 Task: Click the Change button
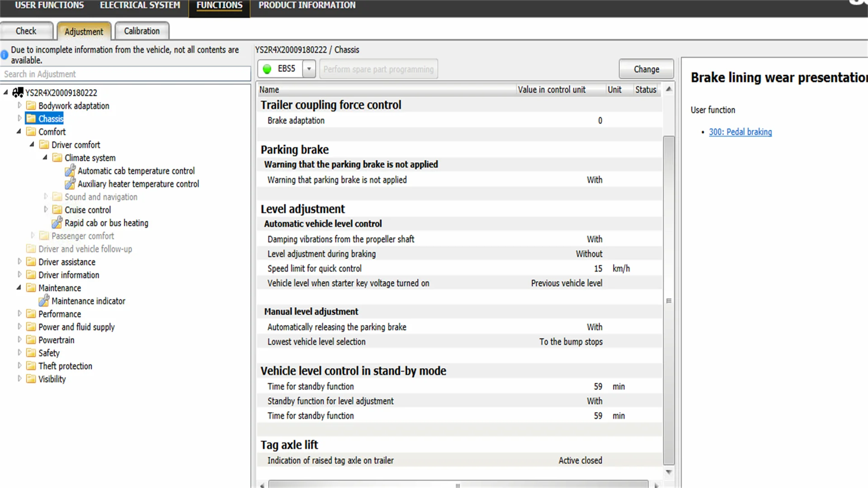(646, 69)
